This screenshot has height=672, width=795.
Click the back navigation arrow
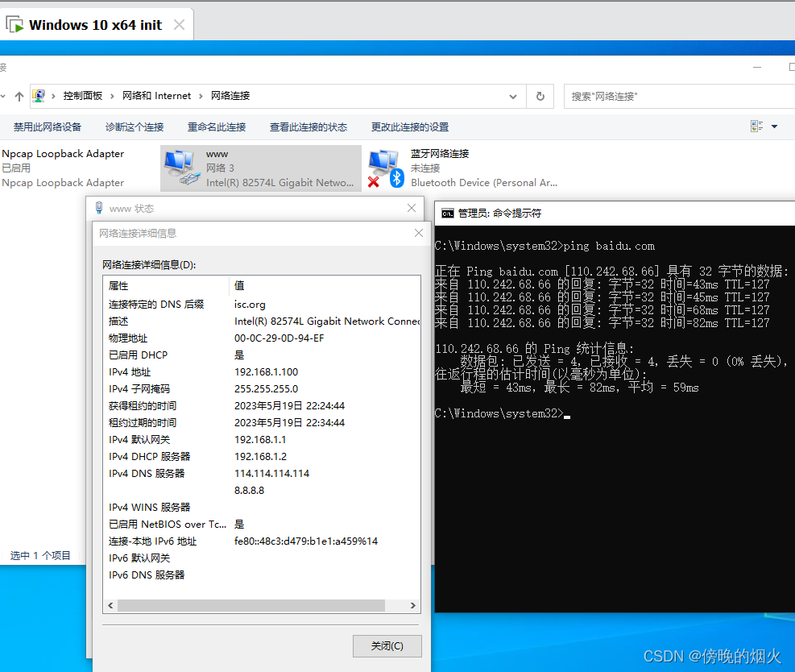(3, 95)
